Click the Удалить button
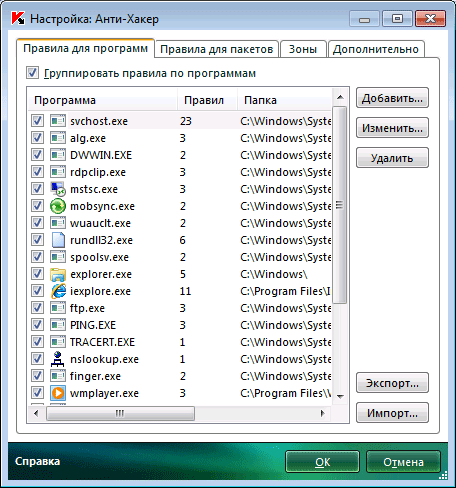The height and width of the screenshot is (488, 456). pyautogui.click(x=392, y=158)
